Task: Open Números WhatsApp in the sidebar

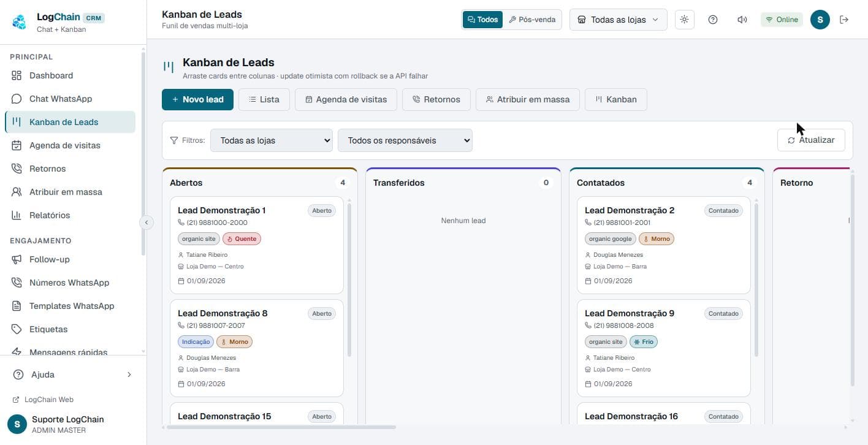Action: pos(70,283)
